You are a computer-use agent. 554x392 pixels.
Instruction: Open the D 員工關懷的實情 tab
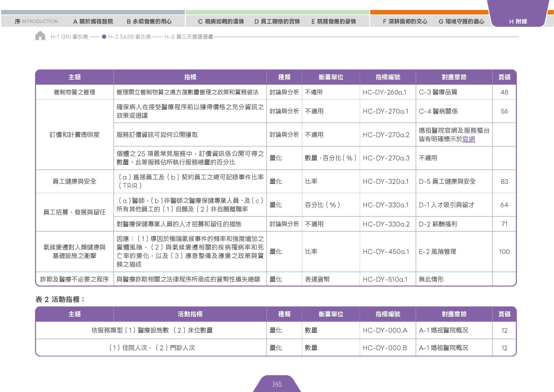coord(277,22)
